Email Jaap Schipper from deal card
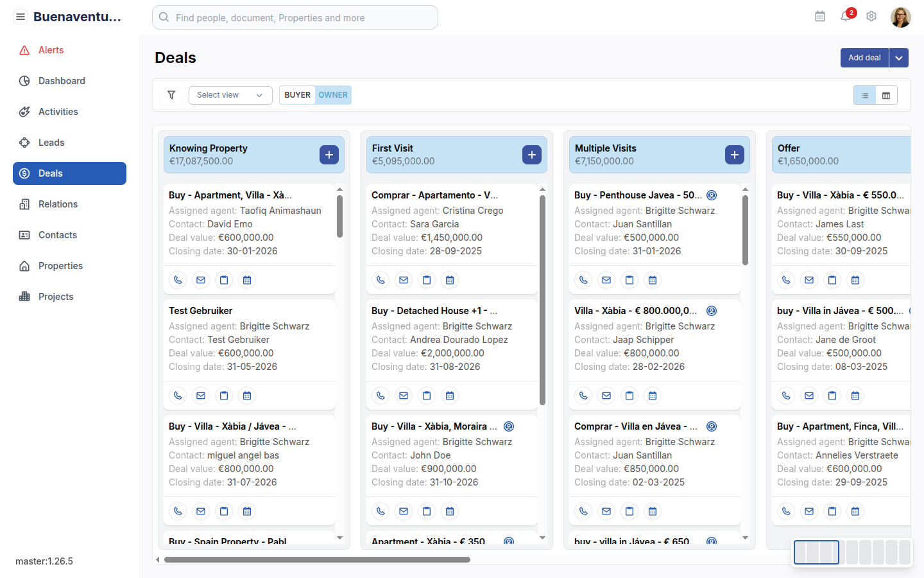Screen dimensions: 924x578 (x=606, y=396)
